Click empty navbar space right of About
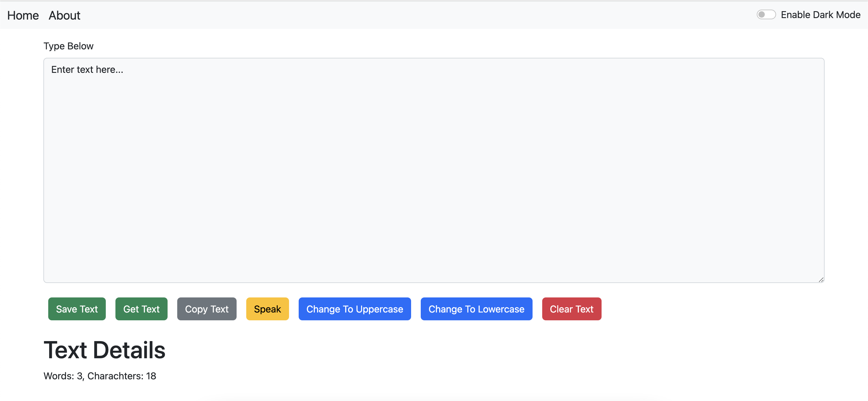The image size is (868, 401). pyautogui.click(x=404, y=15)
